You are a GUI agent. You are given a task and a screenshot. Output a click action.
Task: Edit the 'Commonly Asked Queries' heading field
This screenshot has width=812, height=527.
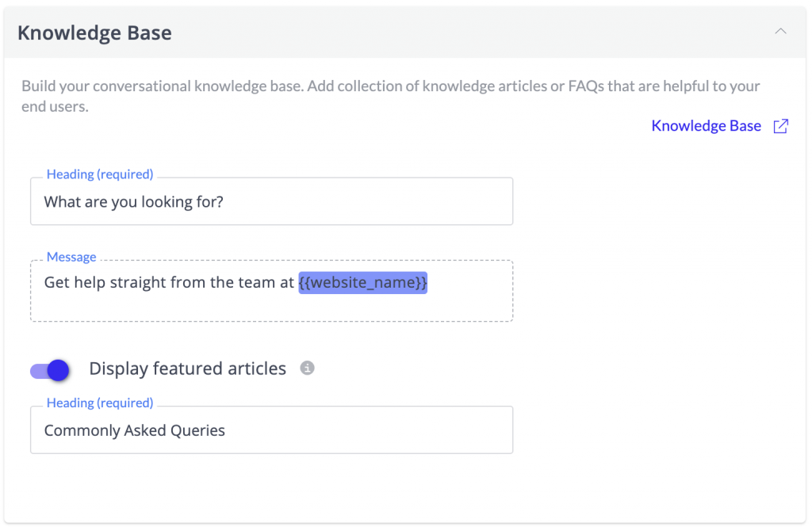pos(271,430)
